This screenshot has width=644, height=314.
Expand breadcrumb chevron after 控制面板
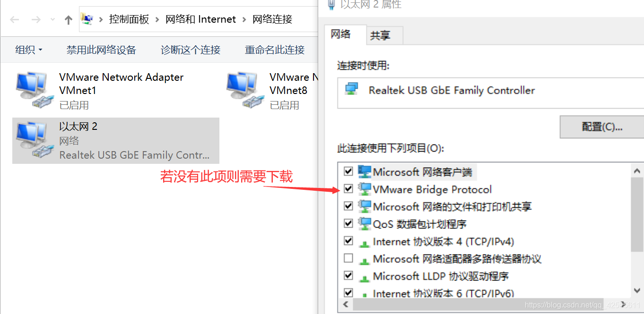157,19
